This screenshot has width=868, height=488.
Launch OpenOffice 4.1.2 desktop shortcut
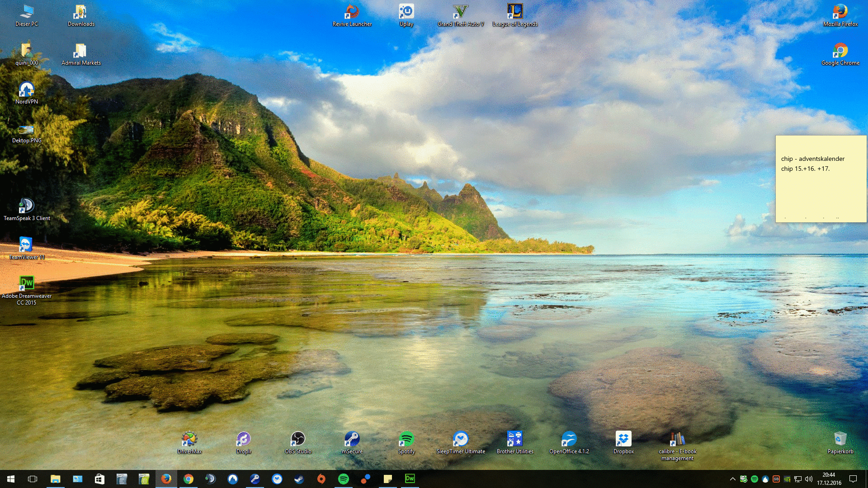click(569, 443)
